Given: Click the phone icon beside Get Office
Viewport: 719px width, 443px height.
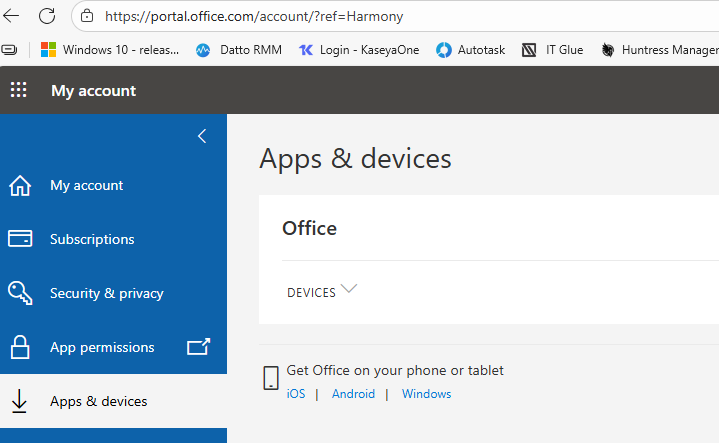Looking at the screenshot, I should coord(271,378).
